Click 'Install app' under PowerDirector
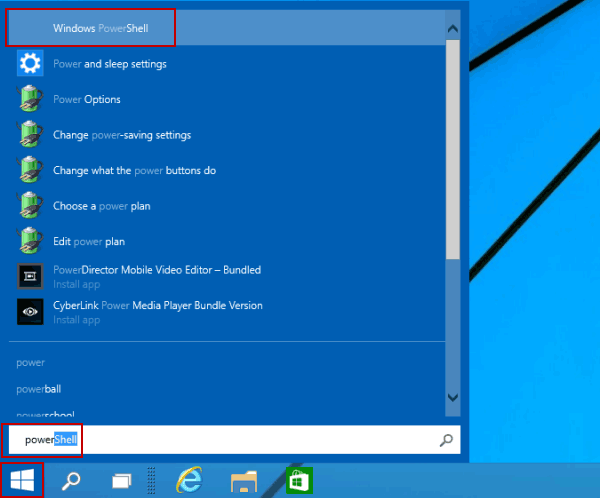Viewport: 600px width, 498px height. [77, 284]
